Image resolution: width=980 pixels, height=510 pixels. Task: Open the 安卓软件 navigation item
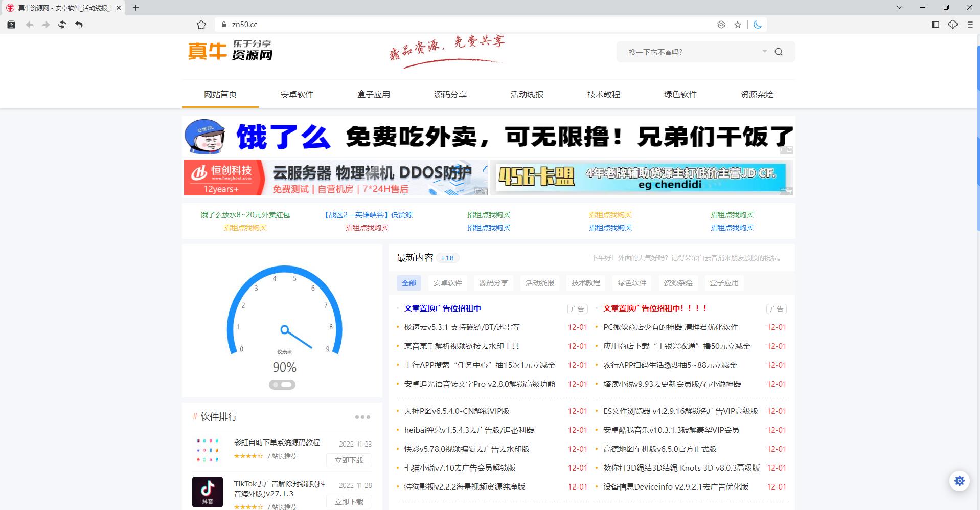coord(297,94)
